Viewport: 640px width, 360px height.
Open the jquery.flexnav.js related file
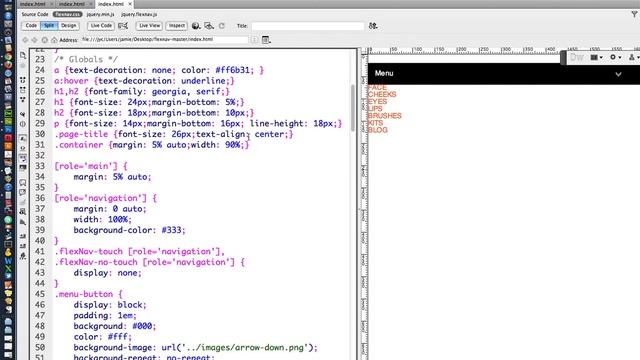tap(139, 14)
